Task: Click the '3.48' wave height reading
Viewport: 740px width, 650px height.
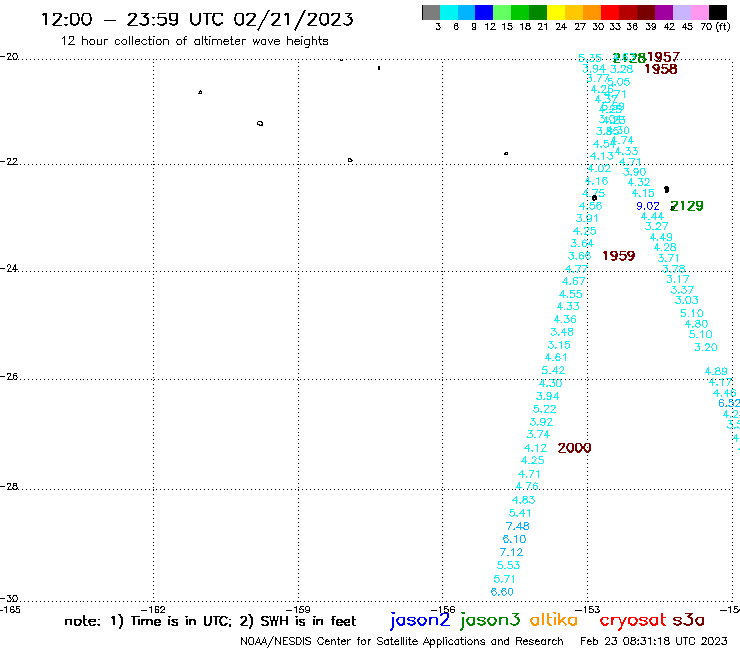Action: coord(562,332)
